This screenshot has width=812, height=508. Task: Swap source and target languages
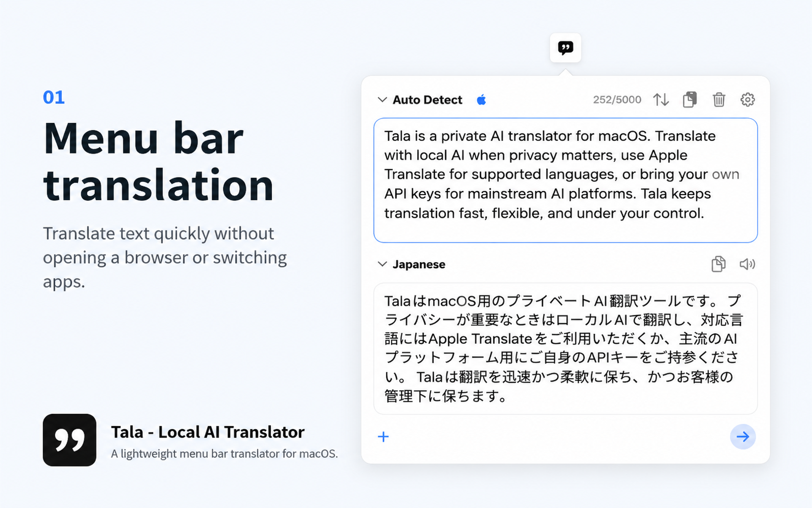[x=661, y=100]
